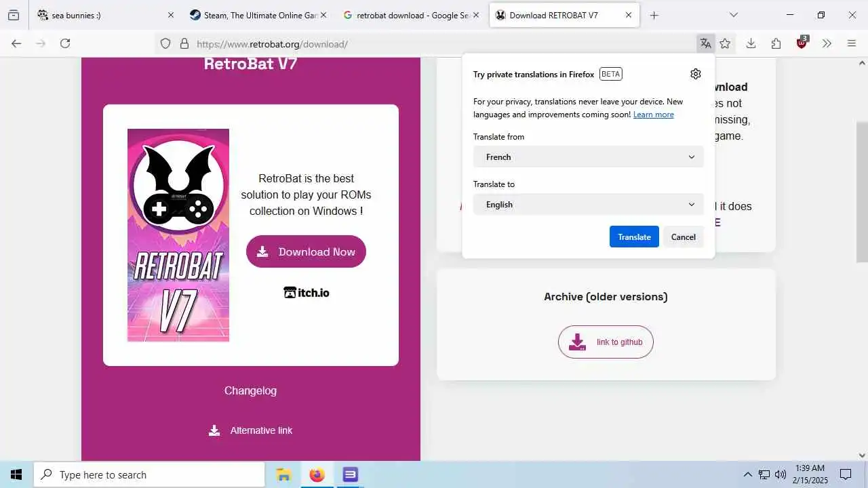Open translation settings gear icon

(x=695, y=74)
